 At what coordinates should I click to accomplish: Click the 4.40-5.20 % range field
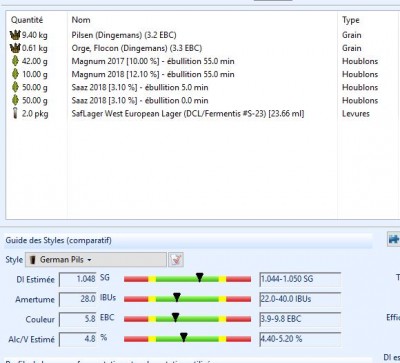[300, 339]
